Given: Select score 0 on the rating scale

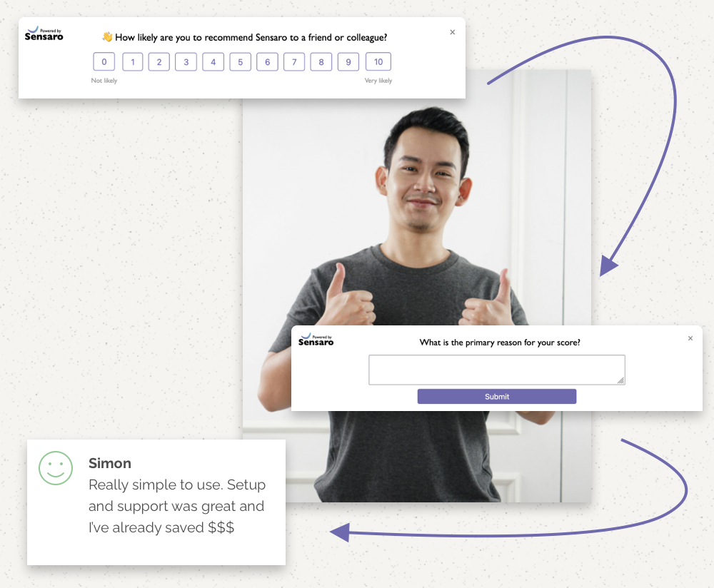Looking at the screenshot, I should click(104, 61).
